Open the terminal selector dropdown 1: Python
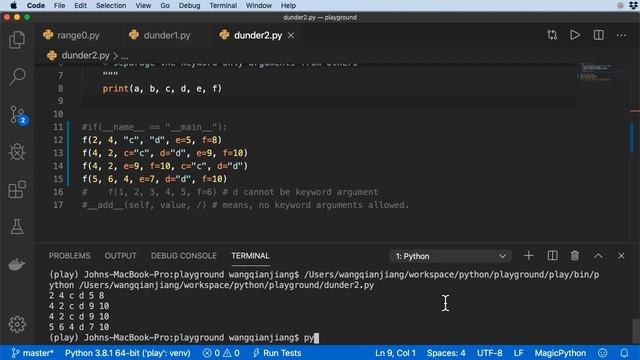Screen dimensions: 640x360 (x=450, y=256)
